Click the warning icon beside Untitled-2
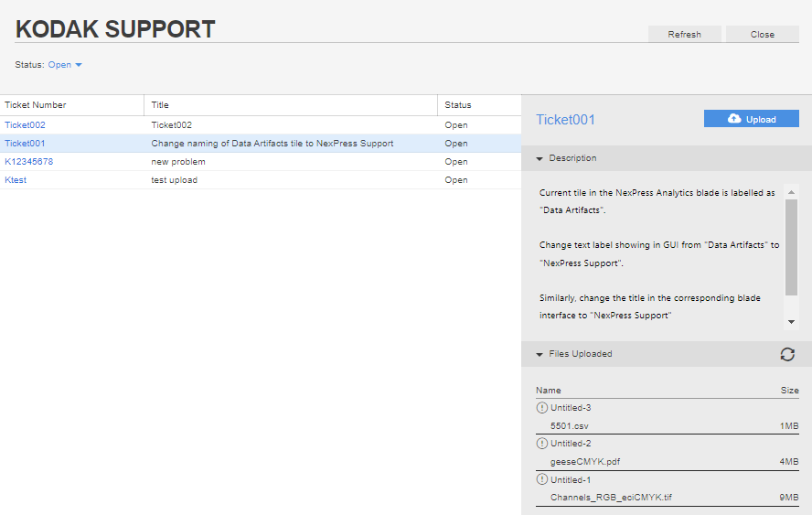This screenshot has width=812, height=515. click(541, 444)
